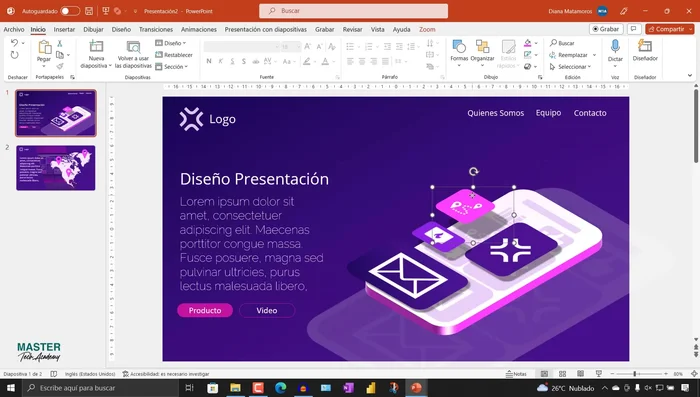Open Microsoft Edge from taskbar
The height and width of the screenshot is (397, 700).
pyautogui.click(x=280, y=388)
